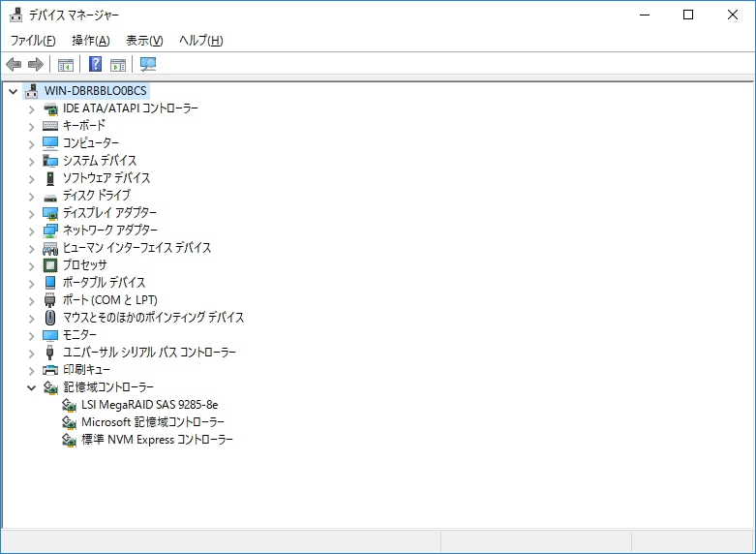Click the keyboard category icon
Screen dimensions: 756x554
[50, 126]
